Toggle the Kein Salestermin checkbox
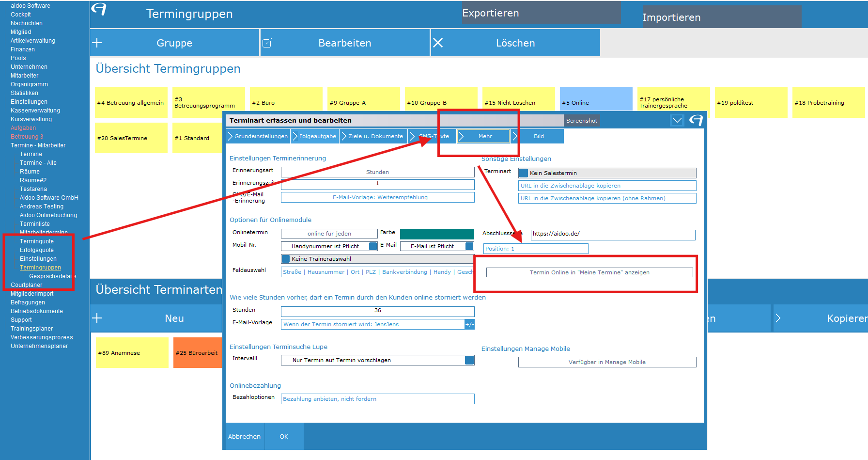The image size is (868, 460). 524,173
